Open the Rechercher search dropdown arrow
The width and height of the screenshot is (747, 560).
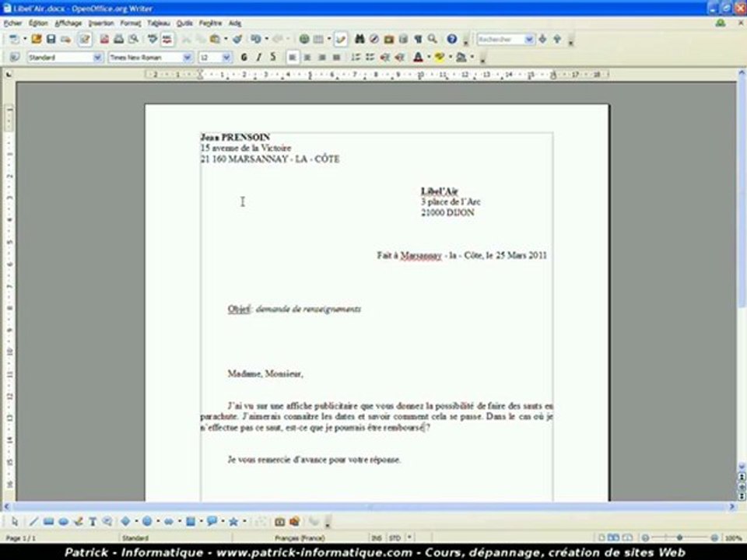tap(529, 40)
